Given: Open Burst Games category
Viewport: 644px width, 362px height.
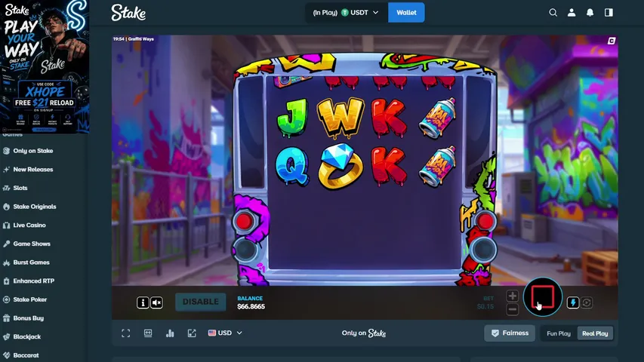Looking at the screenshot, I should [x=31, y=262].
